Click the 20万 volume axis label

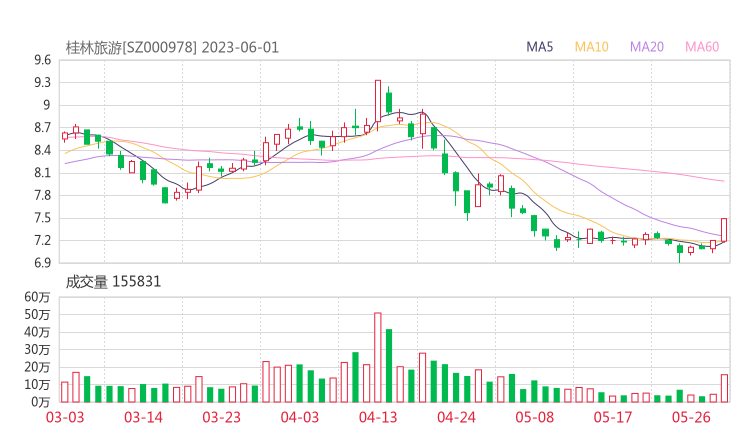coord(37,367)
